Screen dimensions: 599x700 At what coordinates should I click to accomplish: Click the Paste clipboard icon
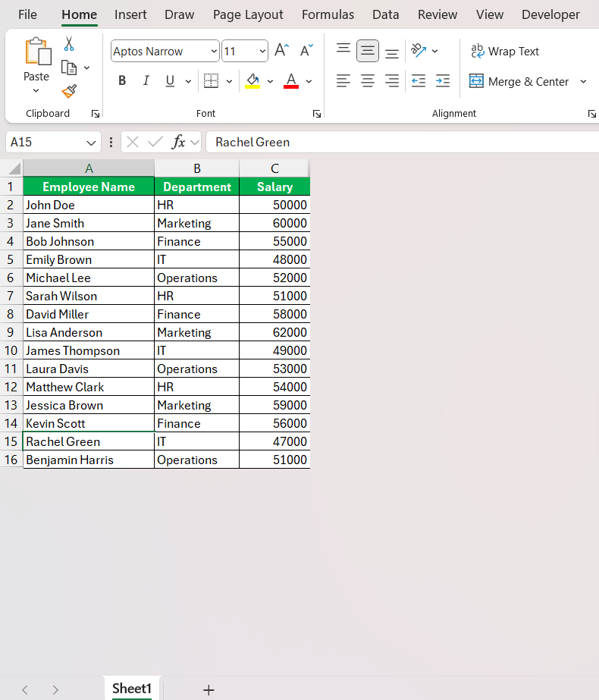(x=37, y=52)
